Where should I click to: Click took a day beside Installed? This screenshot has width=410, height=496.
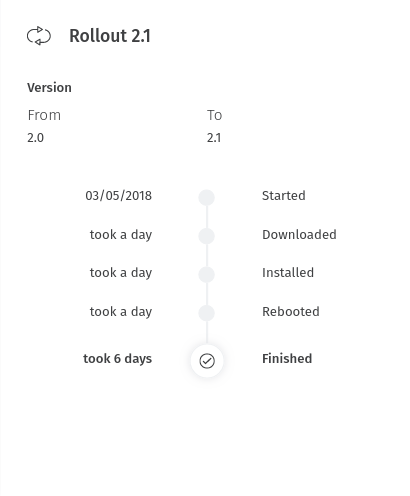tap(121, 273)
